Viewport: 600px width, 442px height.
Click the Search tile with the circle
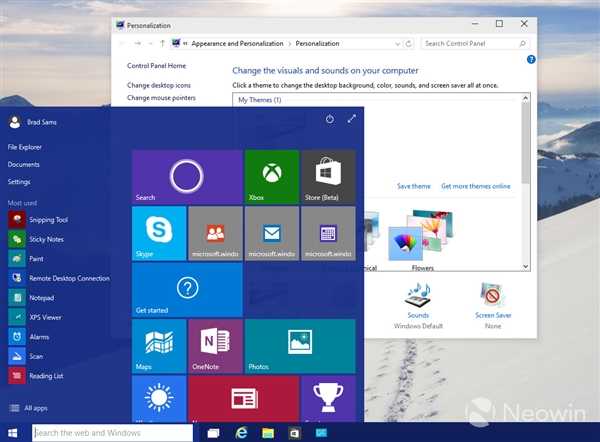pyautogui.click(x=187, y=176)
